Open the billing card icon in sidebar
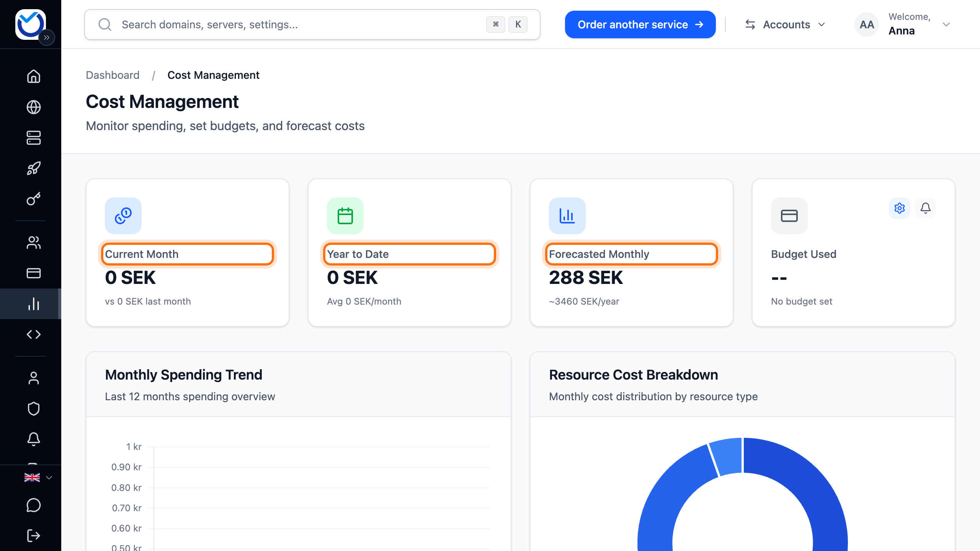Screen dimensions: 980x551 tap(34, 273)
